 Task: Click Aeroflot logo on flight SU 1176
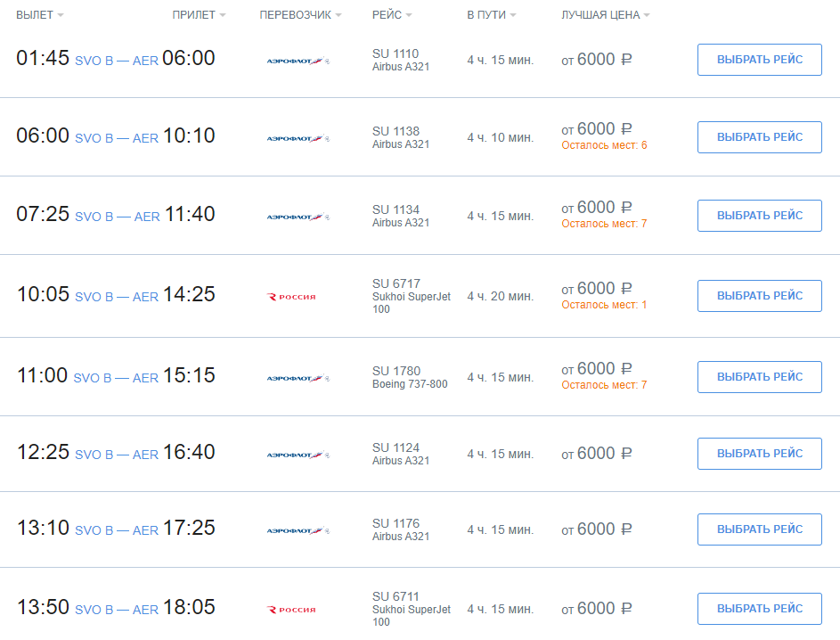(298, 530)
